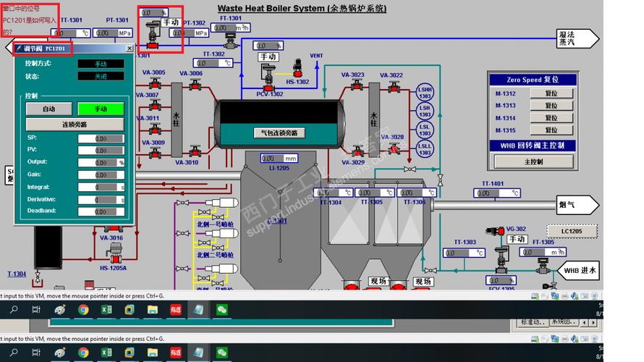Open the 主控制 rotary valve control
Viewport: 644px width, 362px height.
tap(533, 161)
